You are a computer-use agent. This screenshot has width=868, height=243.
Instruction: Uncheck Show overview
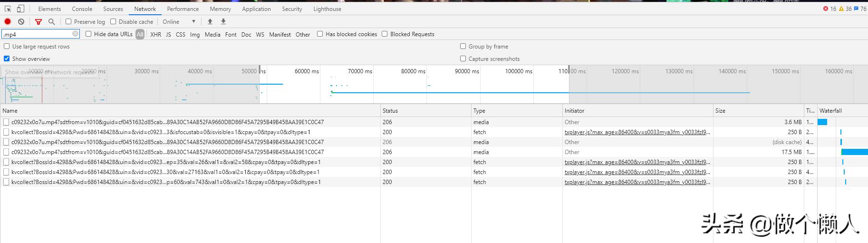coord(7,58)
